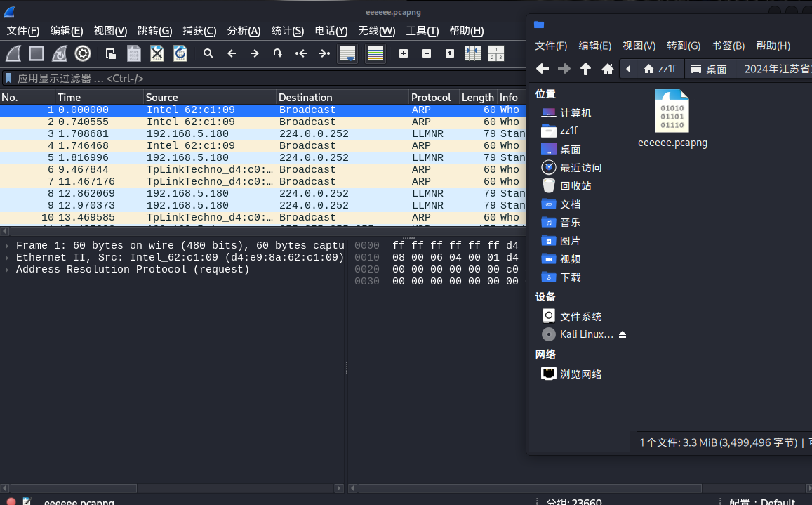This screenshot has height=505, width=812.
Task: Expand the Ethernet II tree node
Action: (7, 258)
